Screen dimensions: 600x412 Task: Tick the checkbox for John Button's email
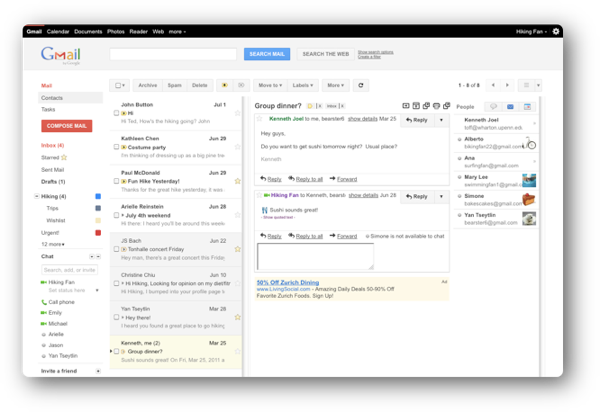pyautogui.click(x=116, y=113)
